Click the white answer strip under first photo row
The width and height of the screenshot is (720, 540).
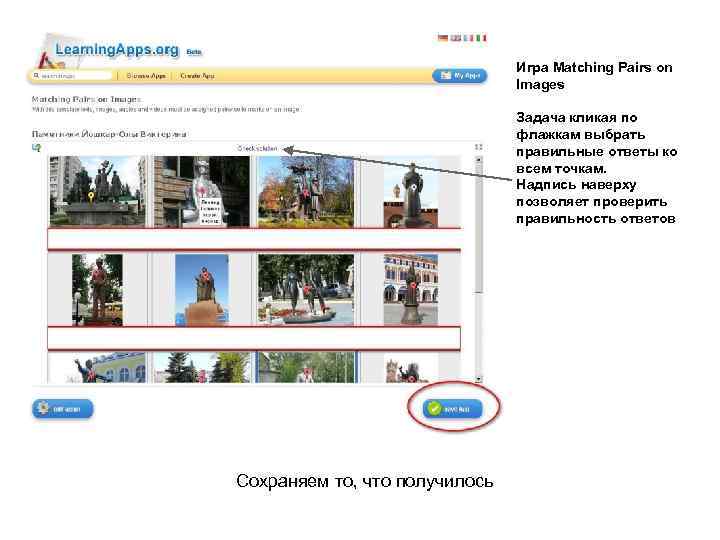click(x=254, y=239)
